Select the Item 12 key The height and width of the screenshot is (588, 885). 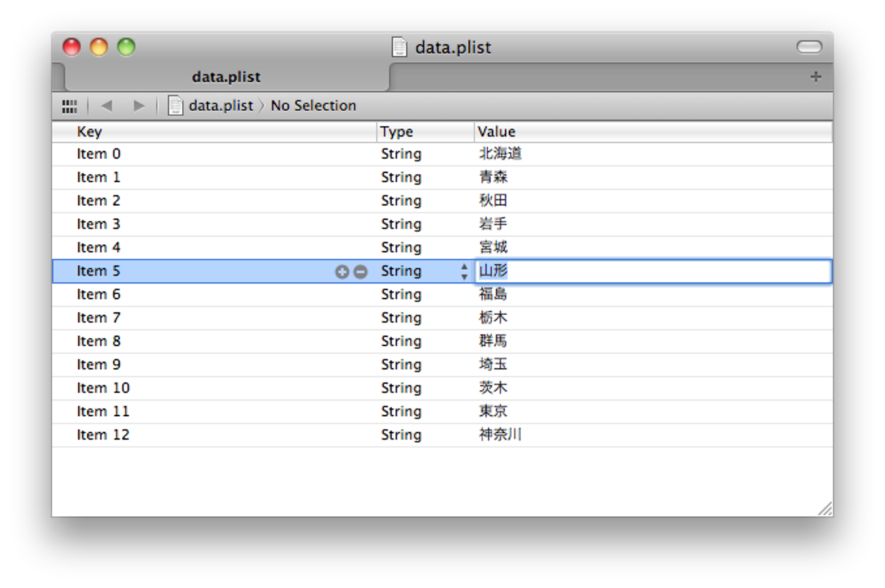click(x=103, y=435)
